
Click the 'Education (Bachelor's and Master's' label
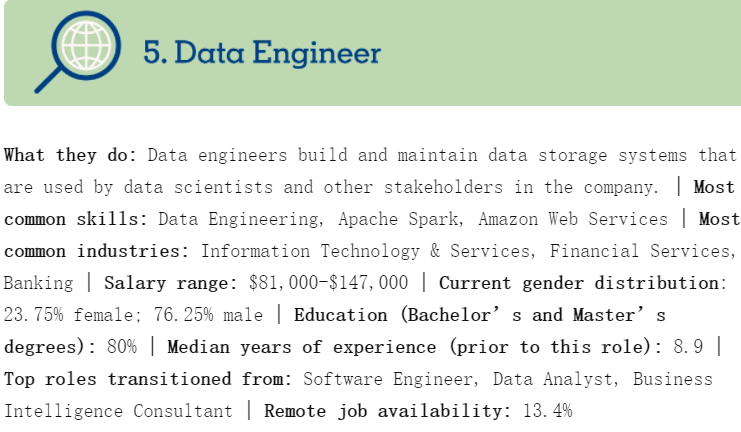480,315
